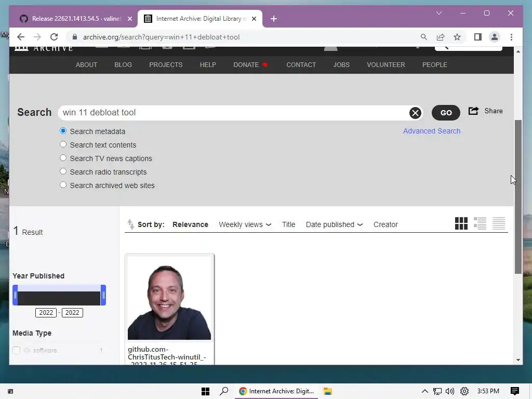Open Advanced Search link
This screenshot has width=532, height=399.
tap(432, 131)
